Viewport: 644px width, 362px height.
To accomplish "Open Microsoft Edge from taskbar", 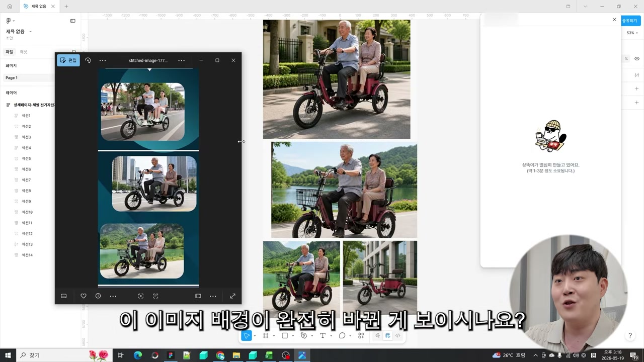I will tap(138, 355).
